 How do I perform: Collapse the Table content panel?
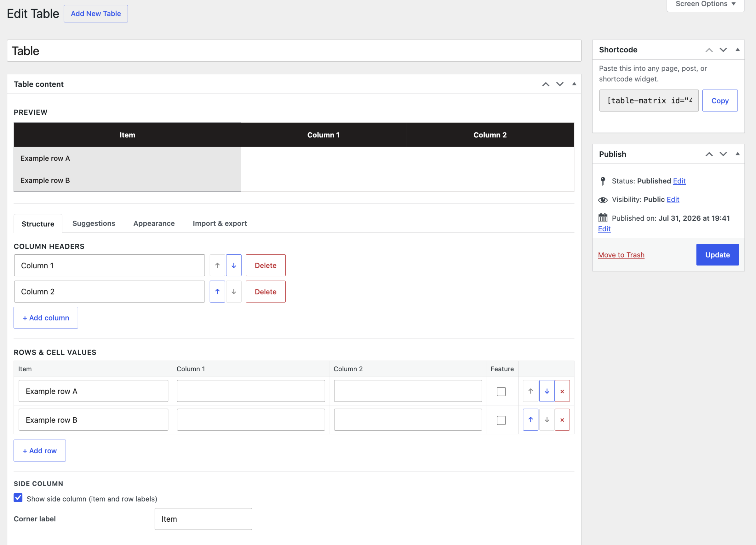[x=574, y=84]
